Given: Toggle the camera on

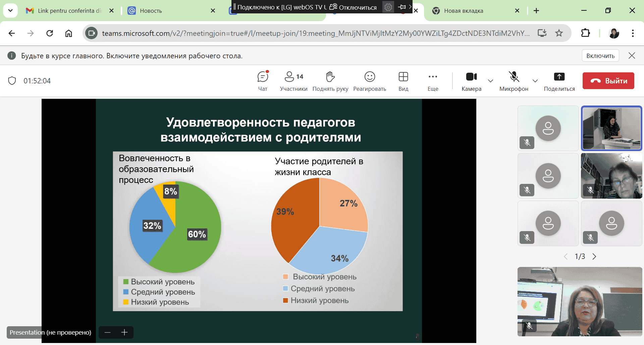Looking at the screenshot, I should (471, 81).
